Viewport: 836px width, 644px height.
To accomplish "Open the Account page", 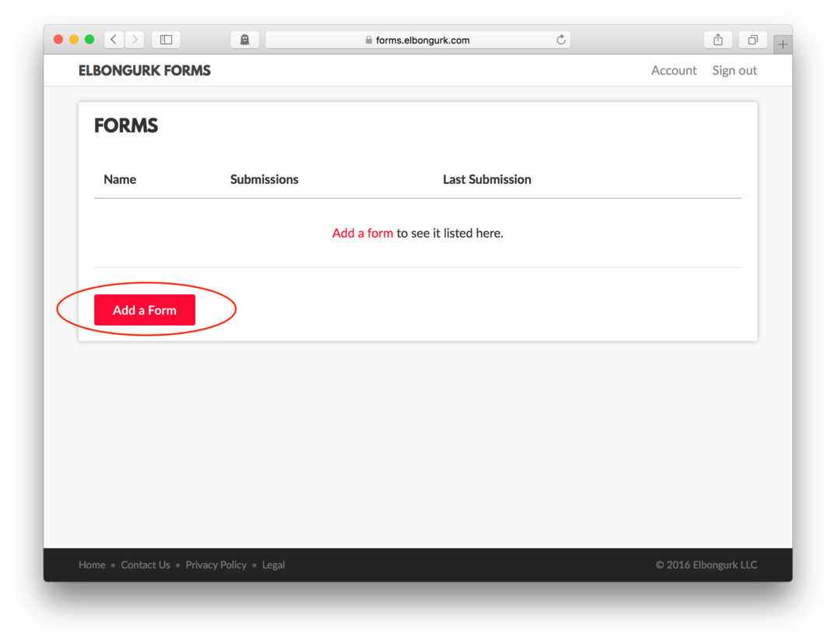I will coord(674,70).
